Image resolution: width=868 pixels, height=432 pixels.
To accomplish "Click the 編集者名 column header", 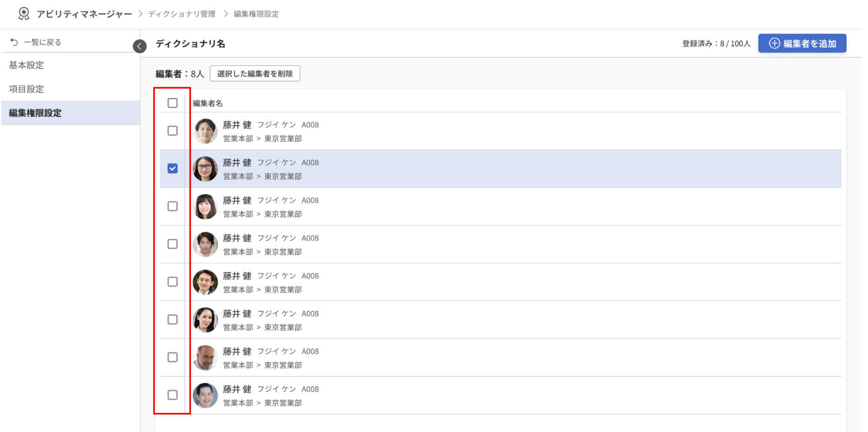I will (x=207, y=103).
